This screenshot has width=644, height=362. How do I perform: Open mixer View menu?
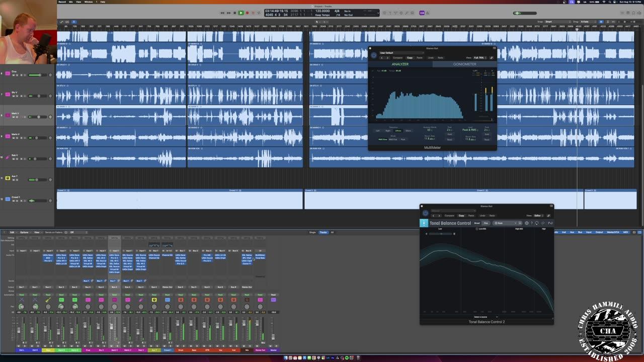click(37, 232)
